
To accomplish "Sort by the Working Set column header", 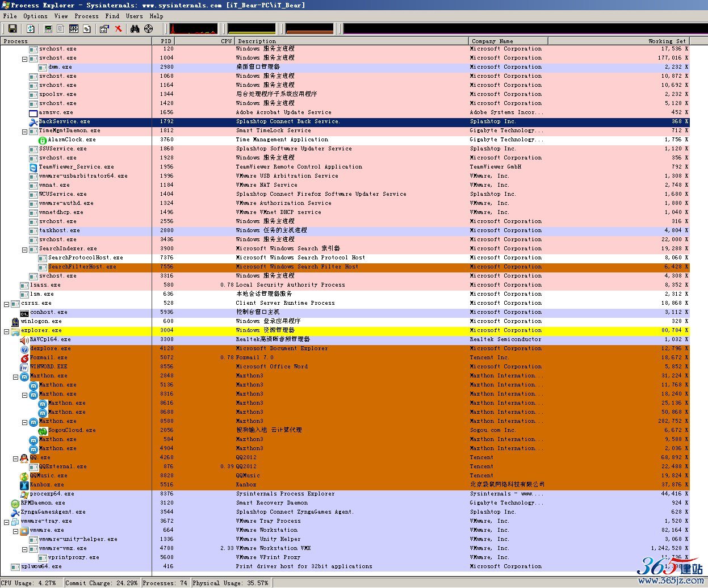I will [x=619, y=41].
